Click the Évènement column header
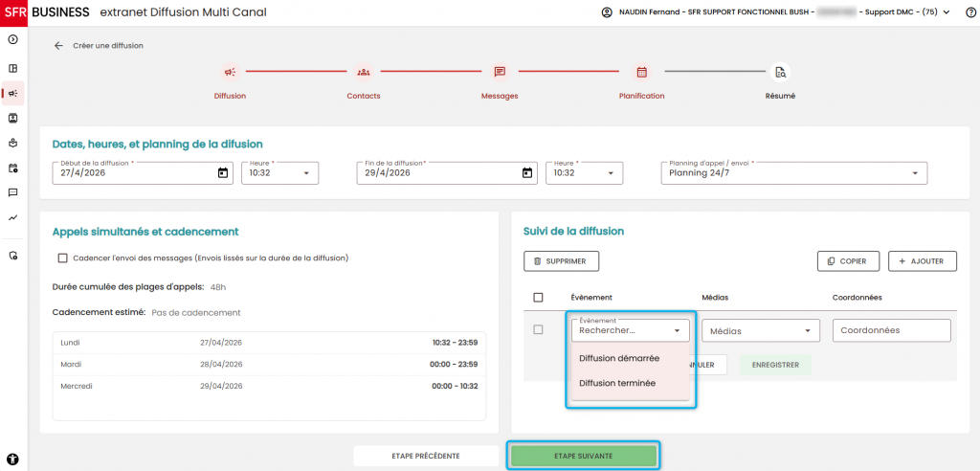Viewport: 980px width, 471px height. click(x=591, y=298)
